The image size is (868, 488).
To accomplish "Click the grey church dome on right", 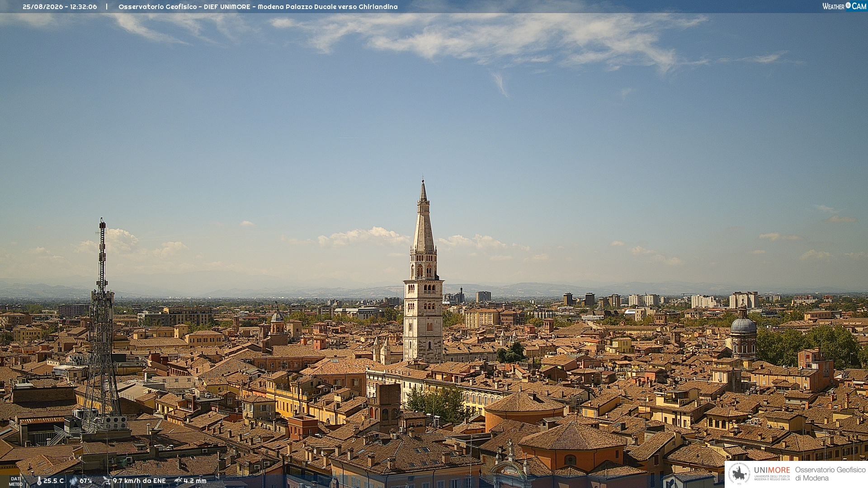I will [x=743, y=325].
